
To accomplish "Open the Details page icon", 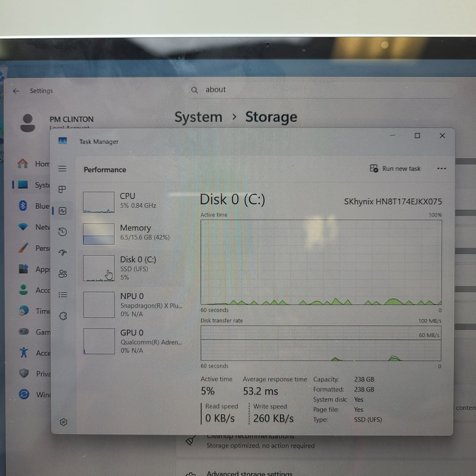I will click(x=63, y=295).
